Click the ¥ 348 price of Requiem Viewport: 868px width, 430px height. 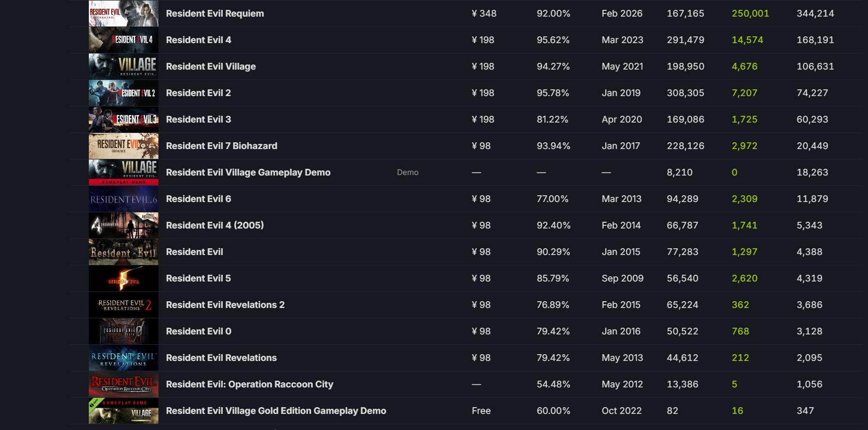pyautogui.click(x=484, y=14)
